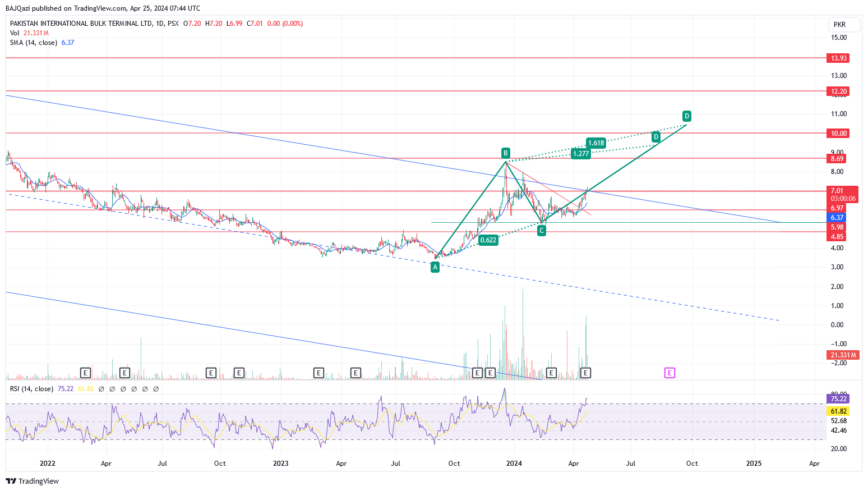This screenshot has height=491, width=868.
Task: Click the 11.00 label on price axis
Action: 839,114
